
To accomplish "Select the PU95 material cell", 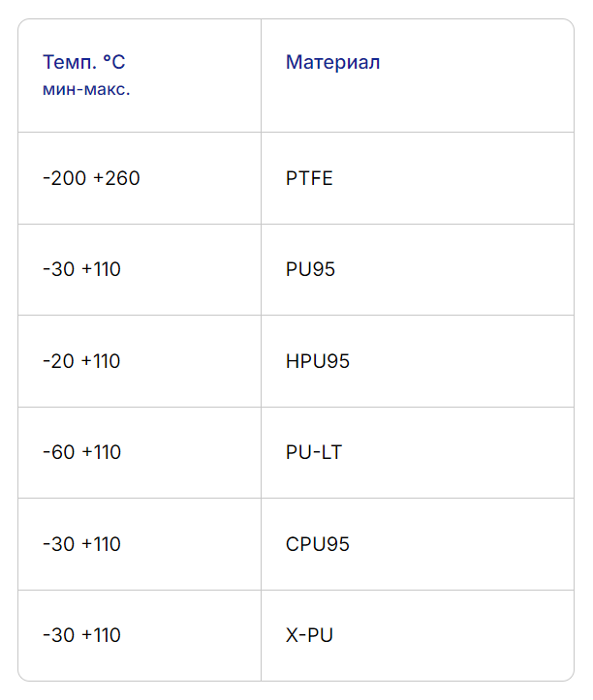I will coord(310,269).
